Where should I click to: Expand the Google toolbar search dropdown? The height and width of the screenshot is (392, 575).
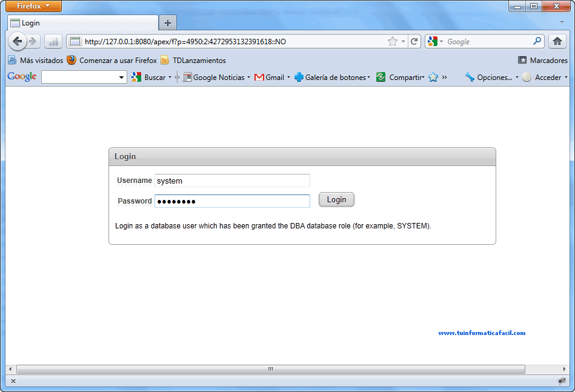tap(121, 78)
